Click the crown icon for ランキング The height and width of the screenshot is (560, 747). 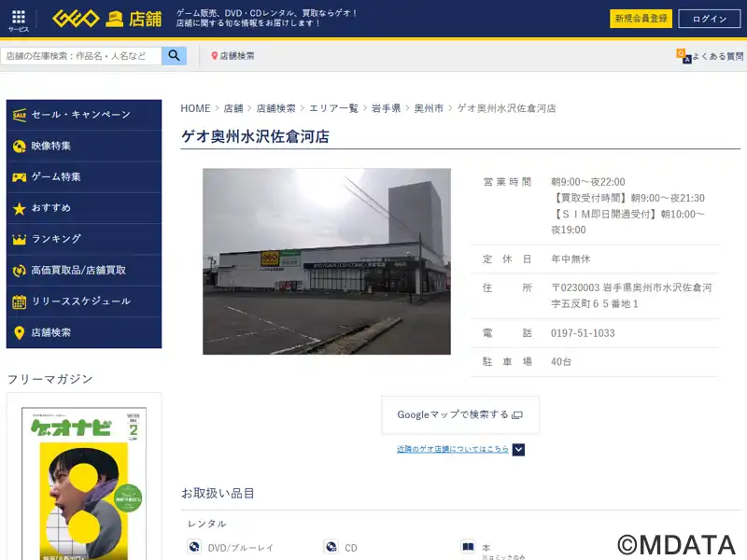point(20,239)
